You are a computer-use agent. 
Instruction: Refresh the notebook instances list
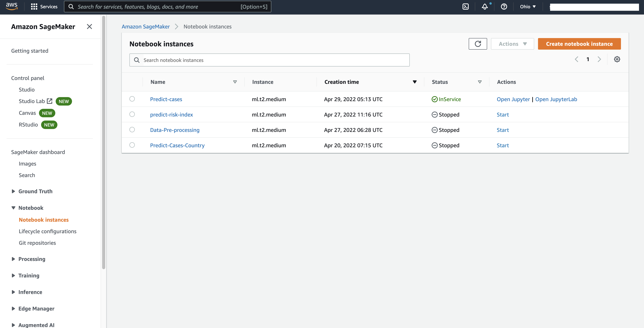478,44
